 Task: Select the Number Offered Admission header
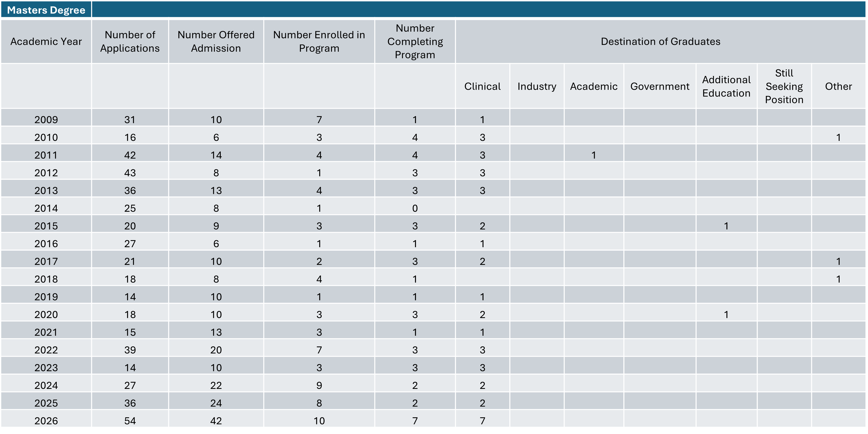(216, 42)
